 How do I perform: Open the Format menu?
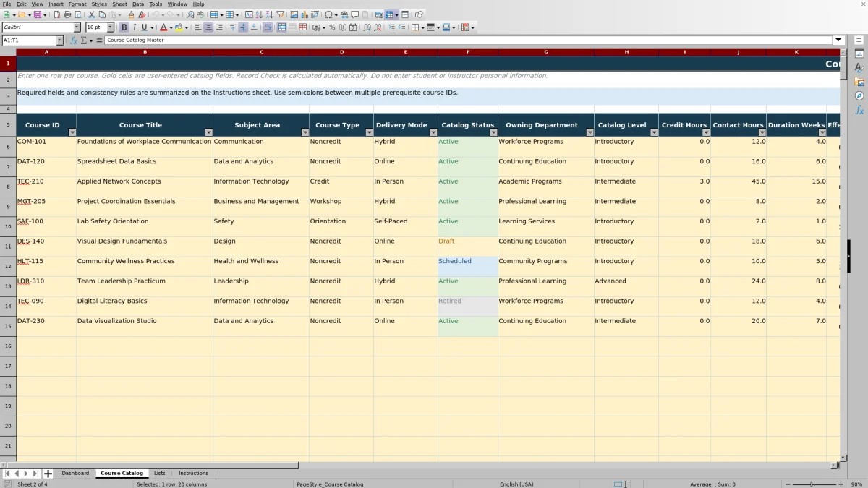pos(77,4)
